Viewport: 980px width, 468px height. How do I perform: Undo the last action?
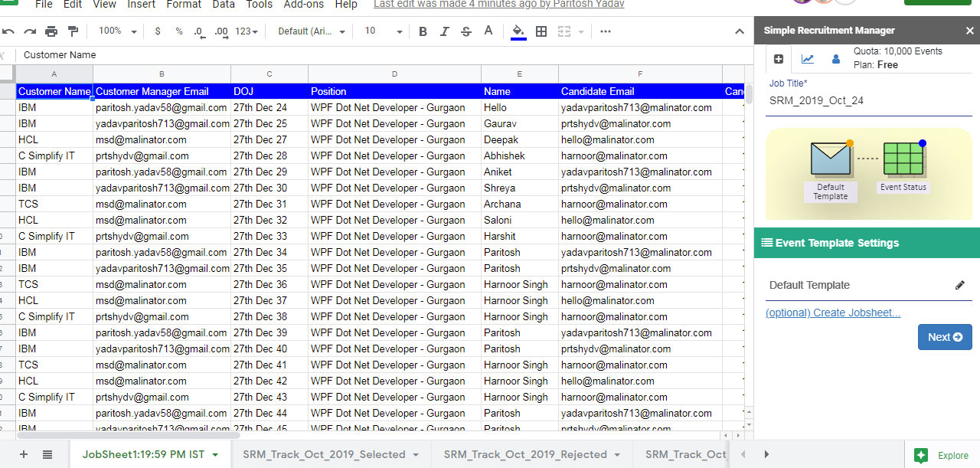8,31
